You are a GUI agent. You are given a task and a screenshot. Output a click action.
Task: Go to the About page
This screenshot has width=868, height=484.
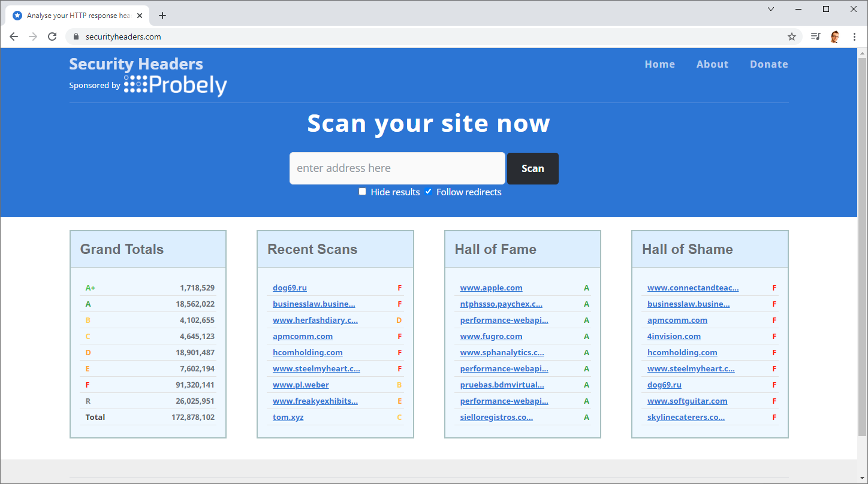[x=712, y=64]
